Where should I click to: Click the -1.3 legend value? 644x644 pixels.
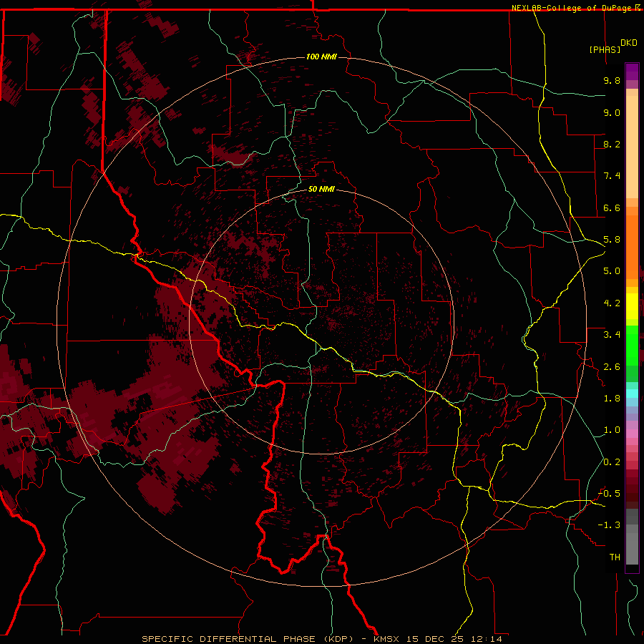(x=609, y=525)
